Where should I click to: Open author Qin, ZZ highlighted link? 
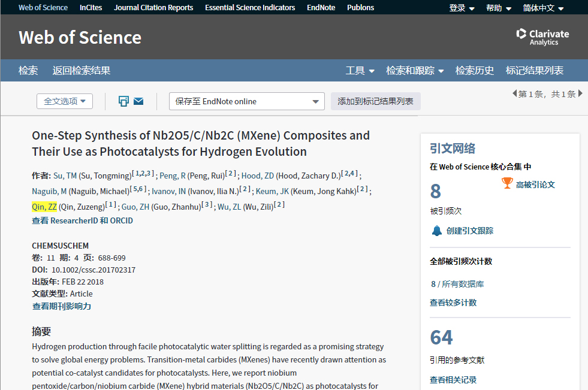click(44, 207)
